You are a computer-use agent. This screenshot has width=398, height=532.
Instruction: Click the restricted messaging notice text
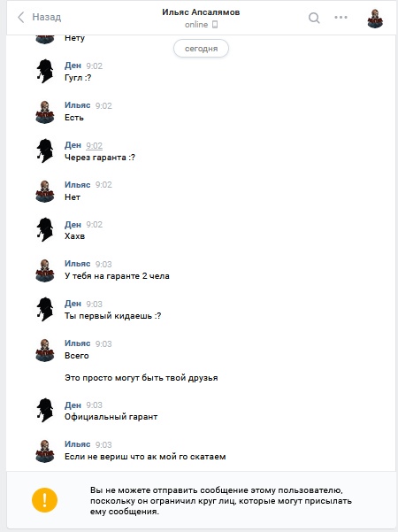pos(221,501)
